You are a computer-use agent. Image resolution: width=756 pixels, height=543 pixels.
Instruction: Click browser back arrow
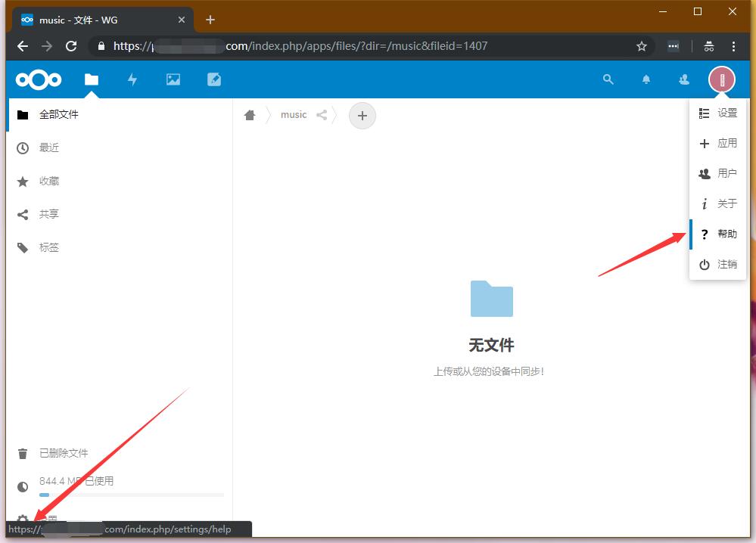click(23, 46)
